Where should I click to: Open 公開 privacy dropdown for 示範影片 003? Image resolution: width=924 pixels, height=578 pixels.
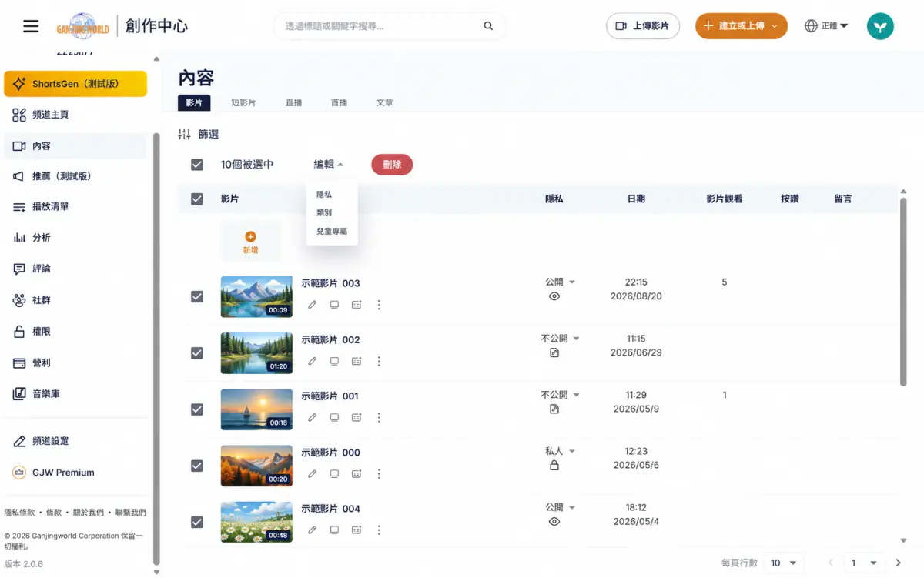(561, 282)
